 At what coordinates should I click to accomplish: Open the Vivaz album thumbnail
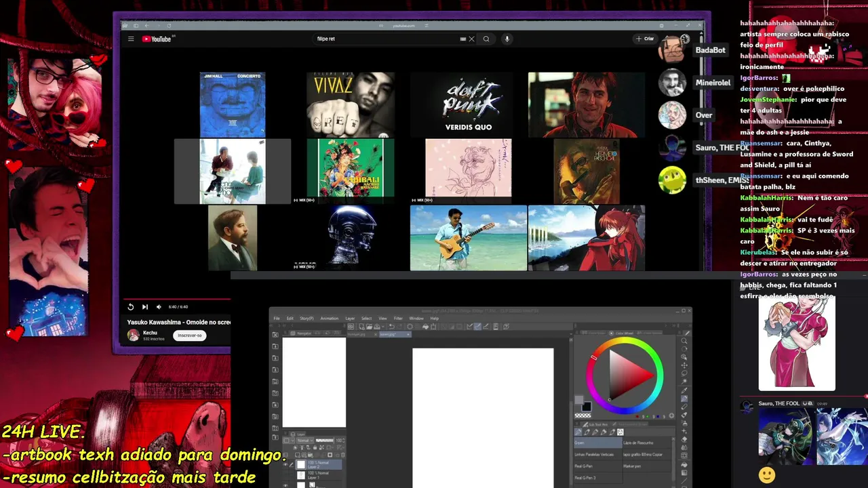pyautogui.click(x=350, y=104)
